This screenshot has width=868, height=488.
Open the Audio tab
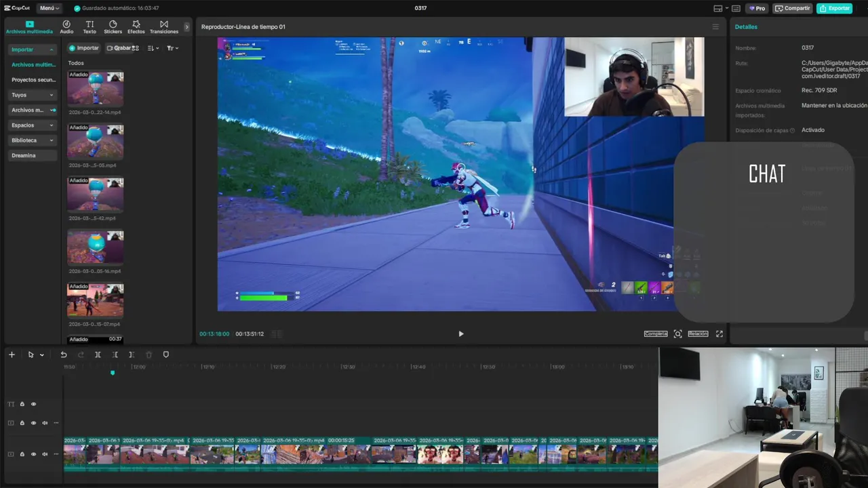pyautogui.click(x=66, y=27)
